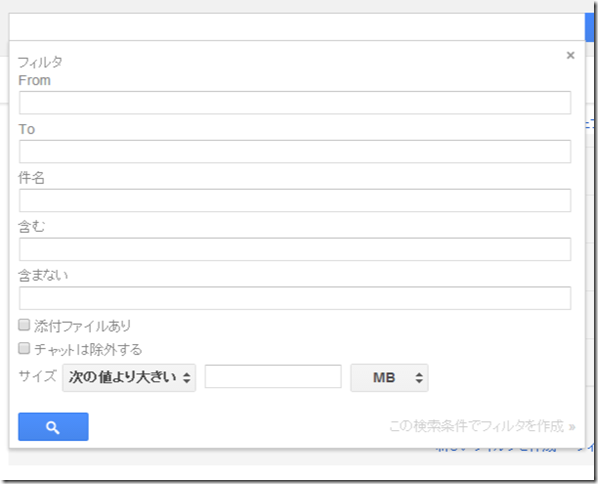Focus the From input field

tap(295, 103)
